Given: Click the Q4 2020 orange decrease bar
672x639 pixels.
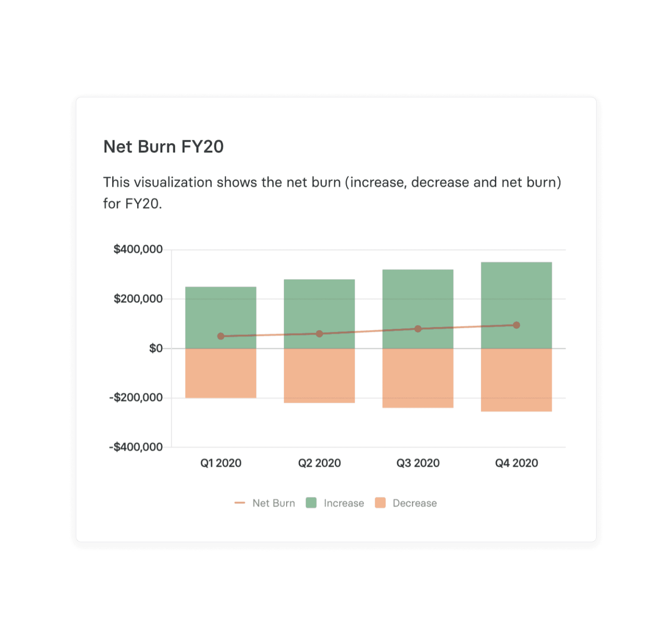Looking at the screenshot, I should click(516, 380).
